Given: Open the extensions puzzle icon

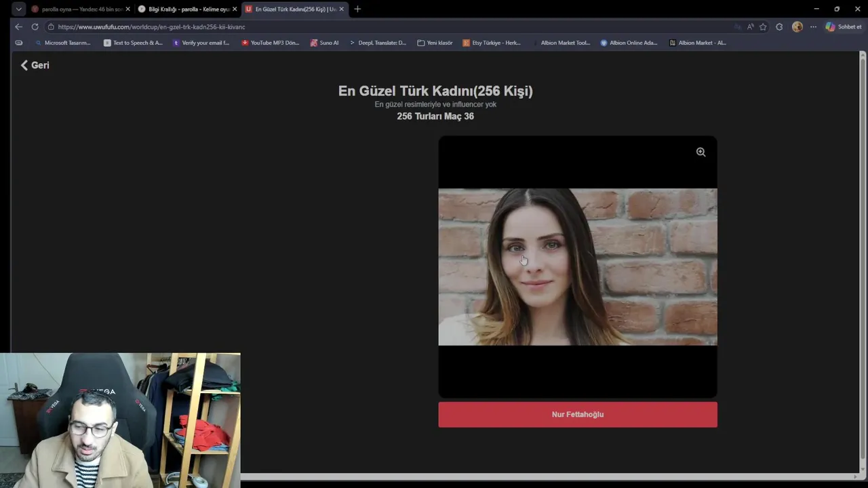Looking at the screenshot, I should (779, 26).
